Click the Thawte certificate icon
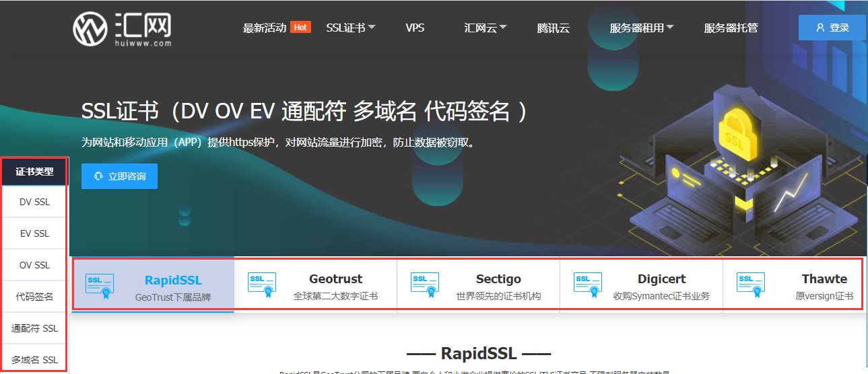This screenshot has height=374, width=868. (x=751, y=284)
